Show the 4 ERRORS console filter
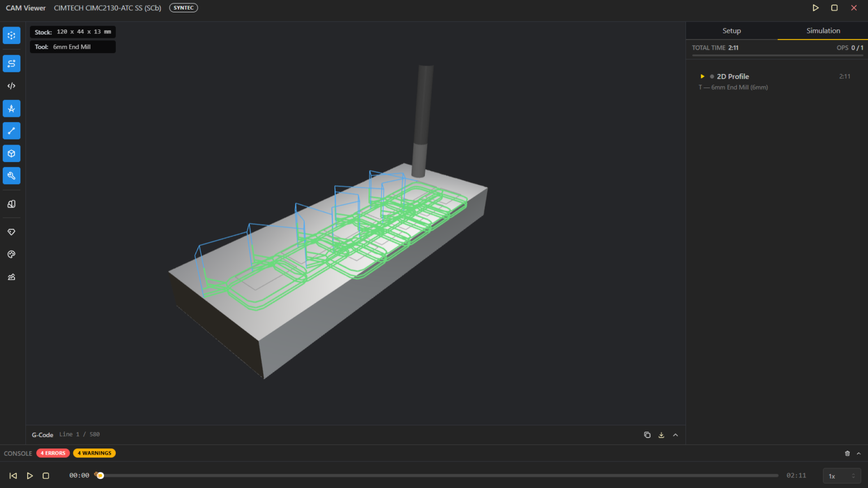The image size is (868, 488). (54, 453)
